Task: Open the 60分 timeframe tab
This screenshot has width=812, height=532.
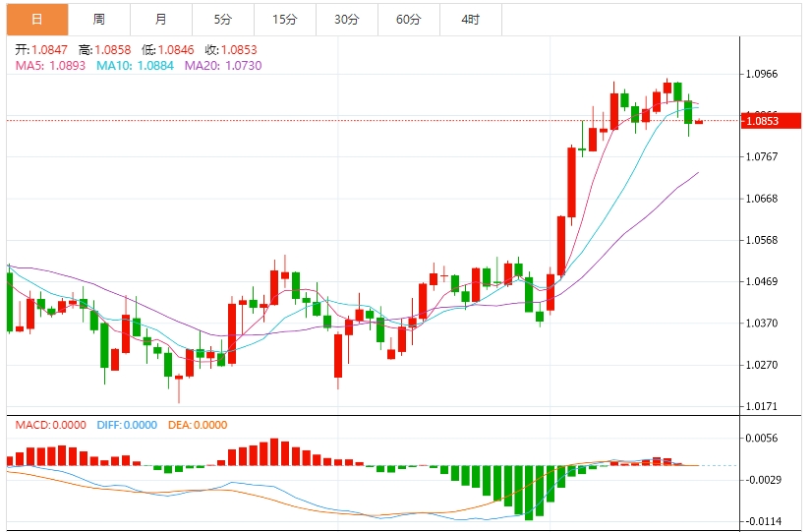Action: (x=409, y=20)
